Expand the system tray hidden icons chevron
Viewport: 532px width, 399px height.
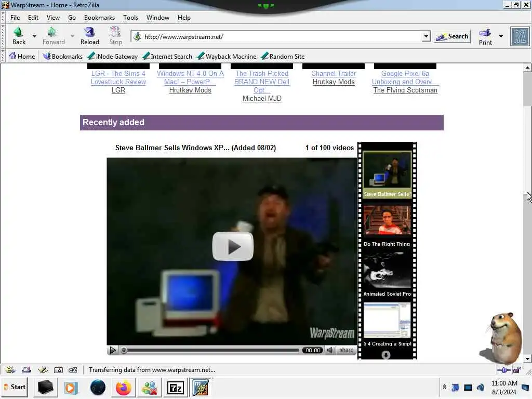pyautogui.click(x=444, y=387)
